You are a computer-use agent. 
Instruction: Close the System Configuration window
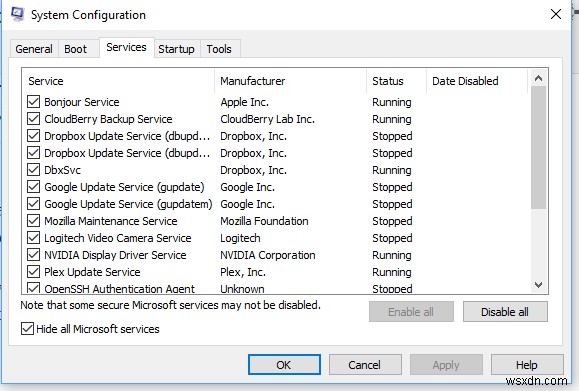pos(556,14)
